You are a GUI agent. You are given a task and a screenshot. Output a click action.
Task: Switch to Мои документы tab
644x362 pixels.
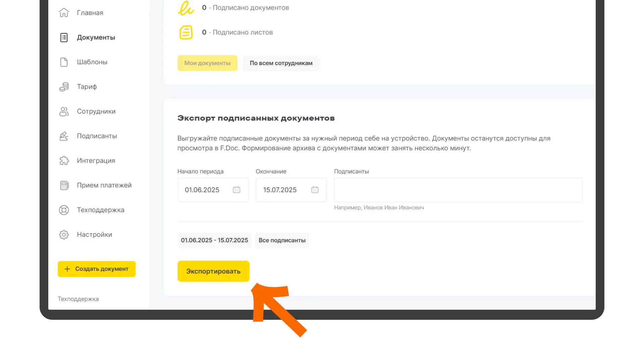[x=207, y=63]
